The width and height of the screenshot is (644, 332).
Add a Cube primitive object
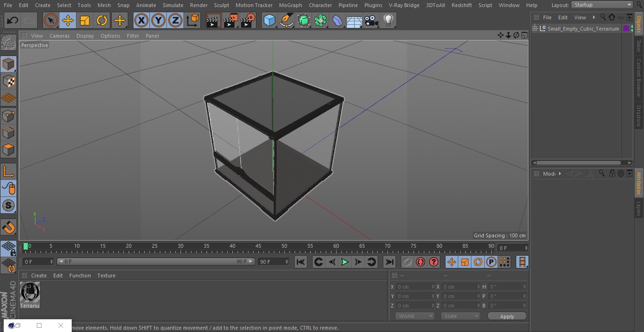[269, 20]
